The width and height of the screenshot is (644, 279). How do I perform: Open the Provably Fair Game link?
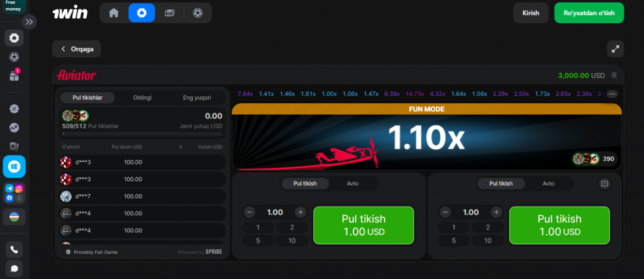pyautogui.click(x=92, y=252)
